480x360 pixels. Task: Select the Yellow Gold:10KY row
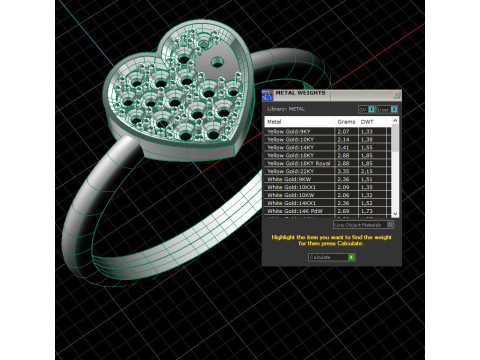point(328,139)
